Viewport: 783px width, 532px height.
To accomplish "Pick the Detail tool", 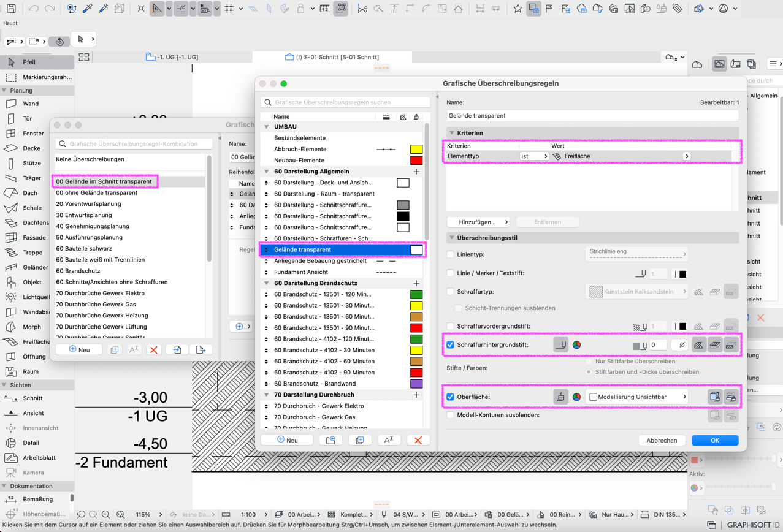I will [37, 443].
